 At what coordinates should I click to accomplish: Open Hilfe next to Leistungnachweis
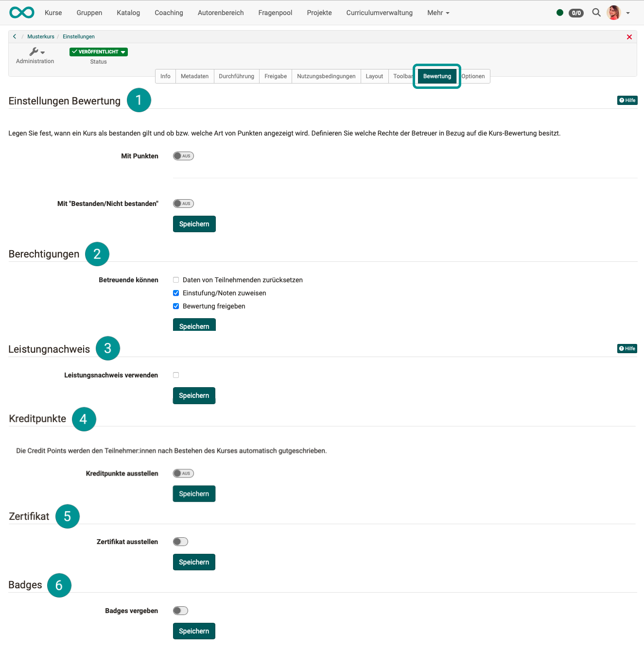[627, 348]
